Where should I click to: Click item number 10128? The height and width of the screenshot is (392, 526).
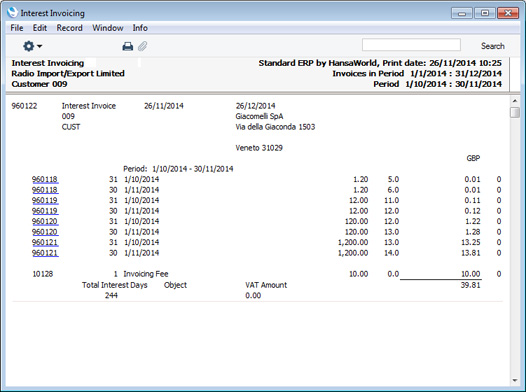pyautogui.click(x=43, y=274)
